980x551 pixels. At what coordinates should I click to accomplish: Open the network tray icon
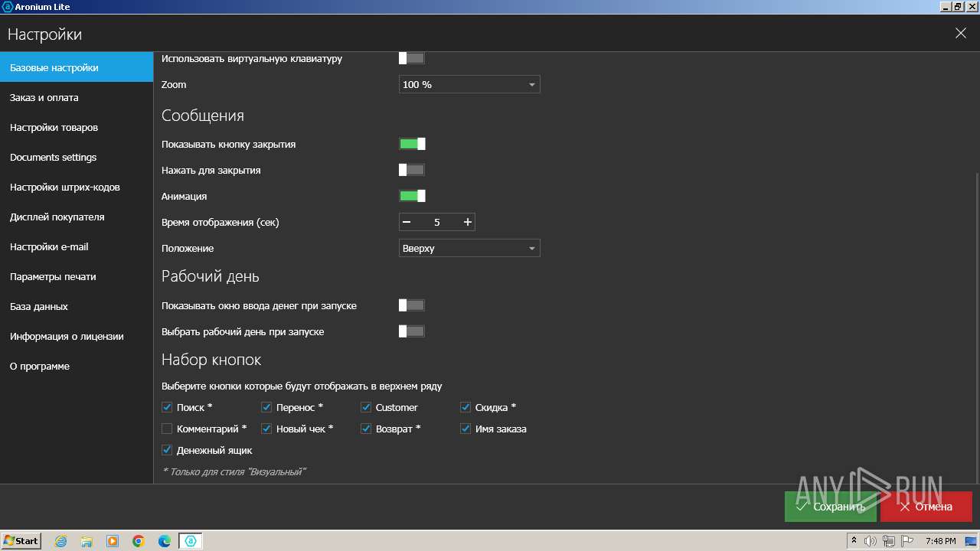tap(888, 541)
